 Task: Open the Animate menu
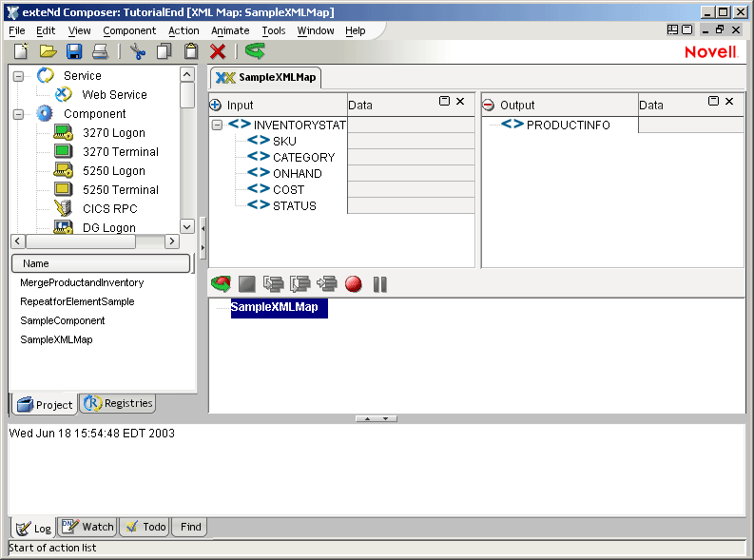230,30
